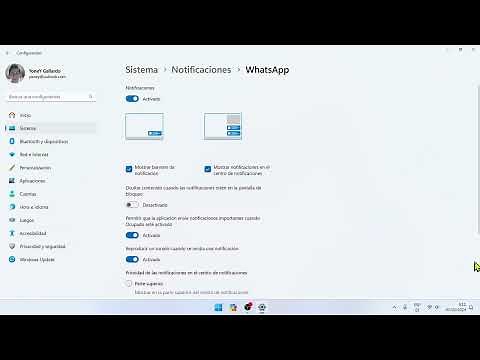This screenshot has height=360, width=480.
Task: Click the user account name text
Action: point(45,71)
